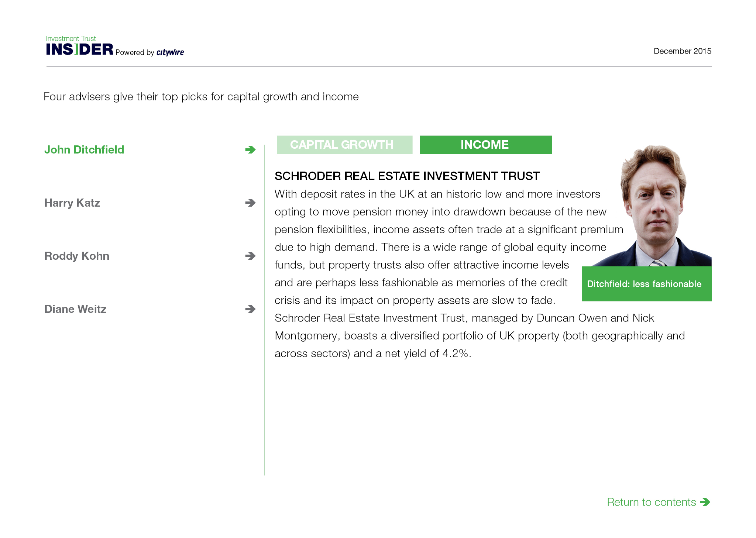Click the Schroder Real Estate Investment Trust heading

(407, 176)
